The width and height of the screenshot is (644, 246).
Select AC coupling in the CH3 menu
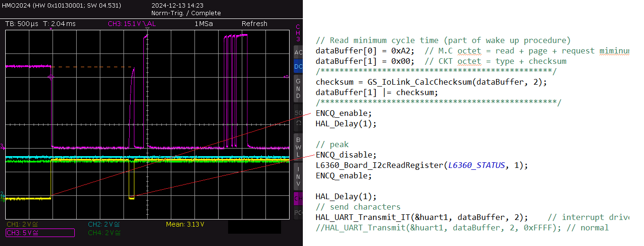298,52
